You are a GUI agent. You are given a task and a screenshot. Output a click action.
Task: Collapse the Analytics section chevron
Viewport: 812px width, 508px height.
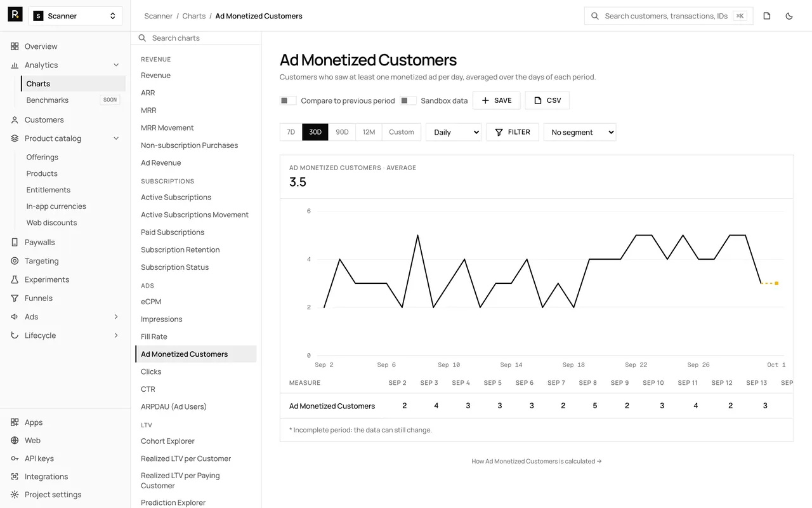coord(116,65)
